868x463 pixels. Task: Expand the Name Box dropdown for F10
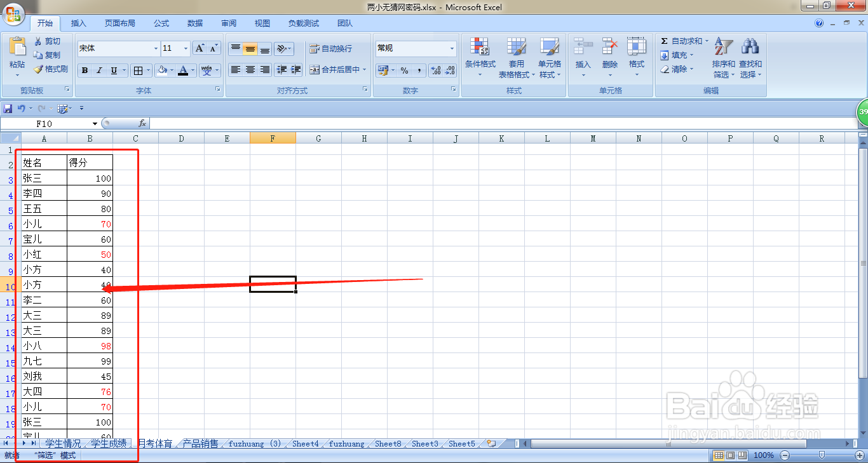(95, 124)
